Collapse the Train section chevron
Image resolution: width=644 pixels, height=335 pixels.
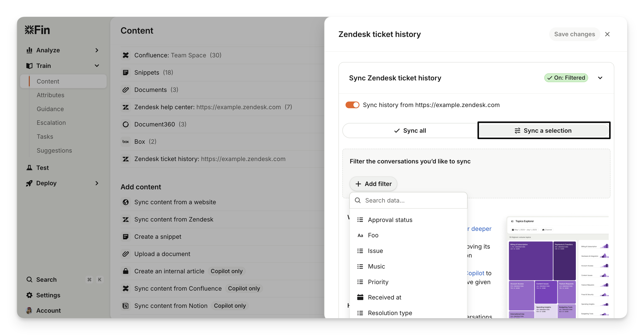97,66
